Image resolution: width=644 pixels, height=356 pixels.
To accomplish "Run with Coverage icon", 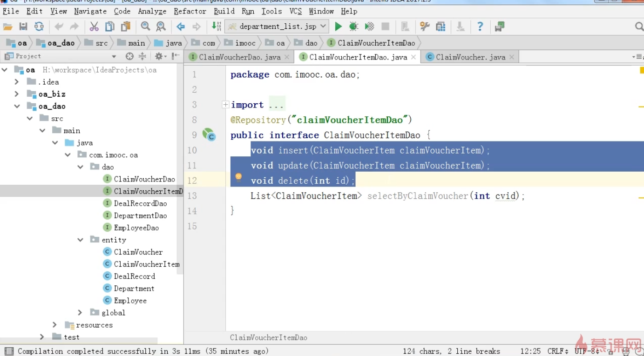I will [369, 27].
